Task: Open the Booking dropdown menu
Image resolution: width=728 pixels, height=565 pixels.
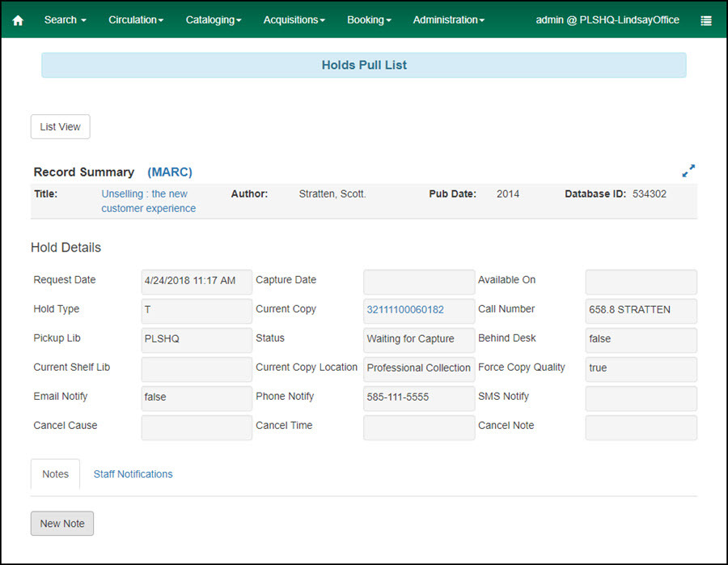Action: [369, 20]
